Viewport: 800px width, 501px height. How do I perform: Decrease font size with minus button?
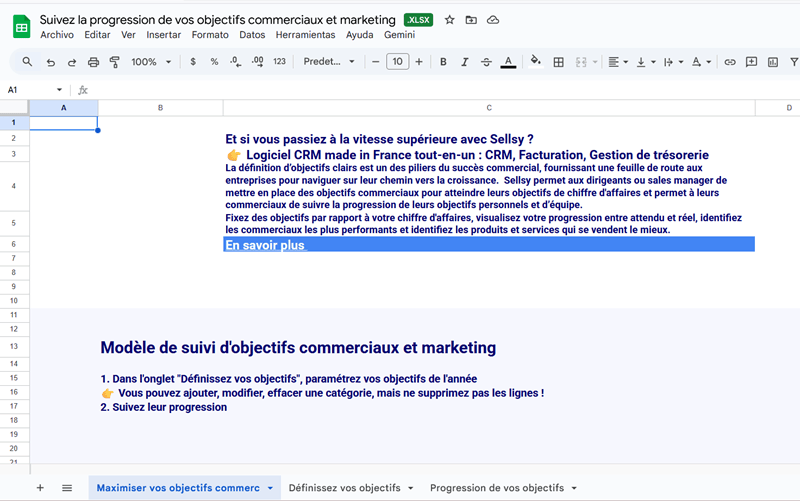(376, 62)
